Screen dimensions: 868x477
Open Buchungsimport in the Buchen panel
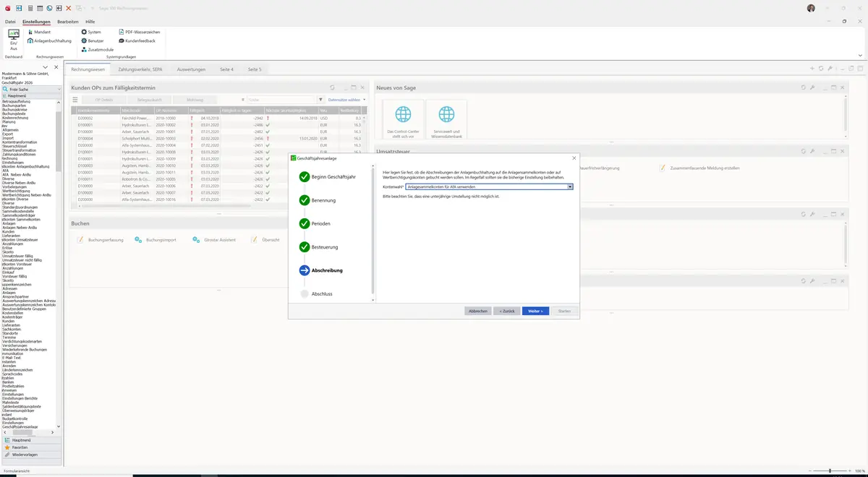coord(156,239)
